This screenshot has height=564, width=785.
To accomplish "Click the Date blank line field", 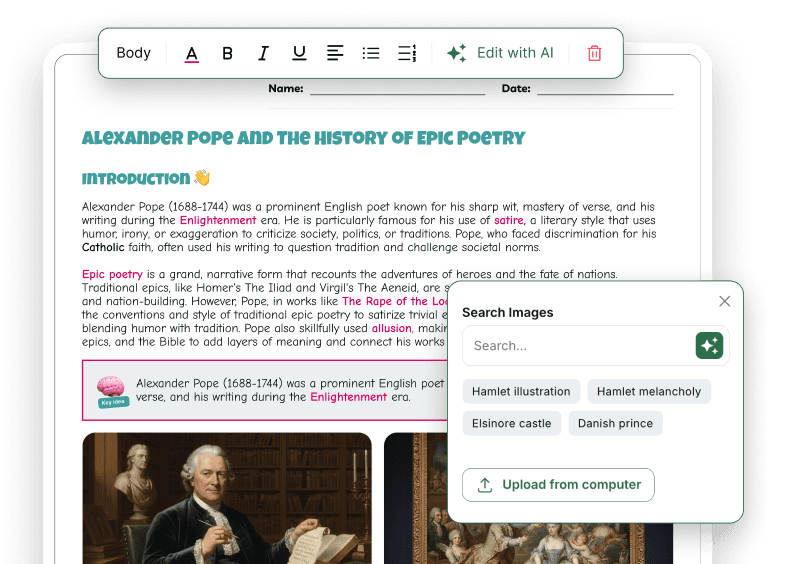I will (x=605, y=89).
